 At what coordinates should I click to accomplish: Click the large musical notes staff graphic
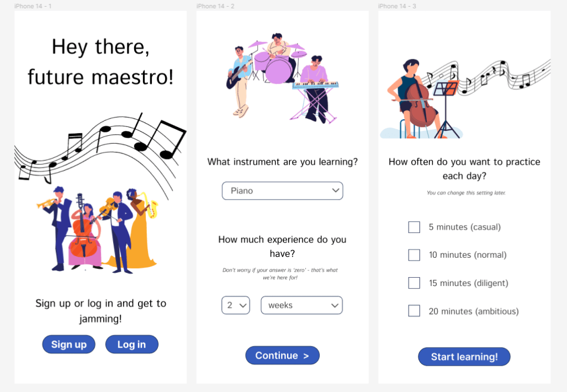coord(100,152)
